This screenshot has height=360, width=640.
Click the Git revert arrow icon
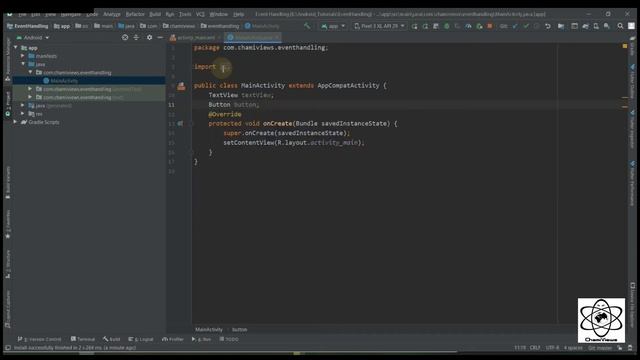point(548,26)
